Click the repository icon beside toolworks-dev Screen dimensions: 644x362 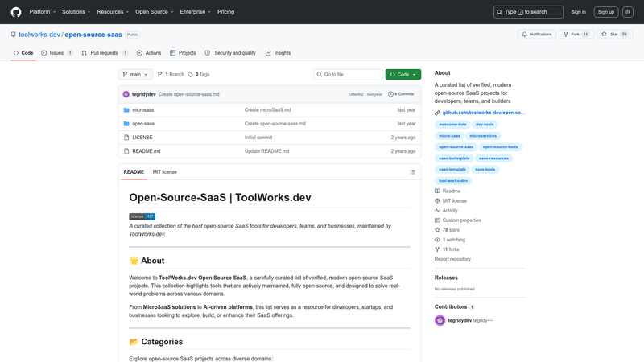coord(14,35)
